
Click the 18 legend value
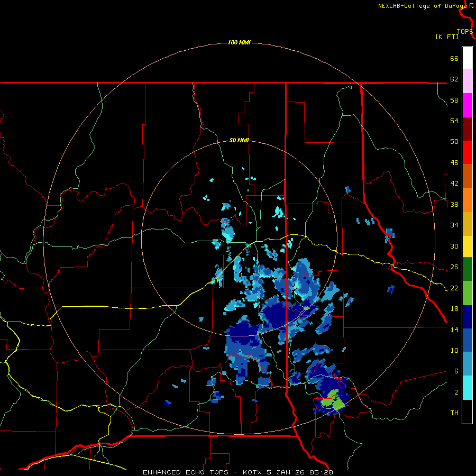click(454, 309)
